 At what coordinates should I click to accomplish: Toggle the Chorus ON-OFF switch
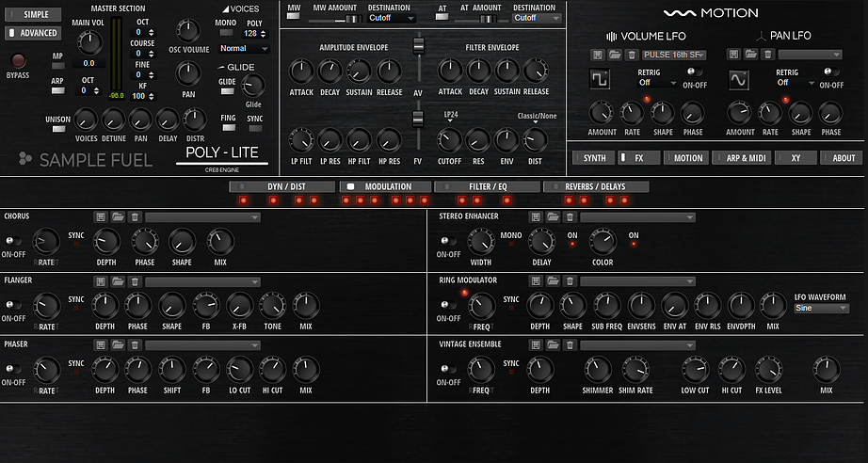click(x=13, y=241)
